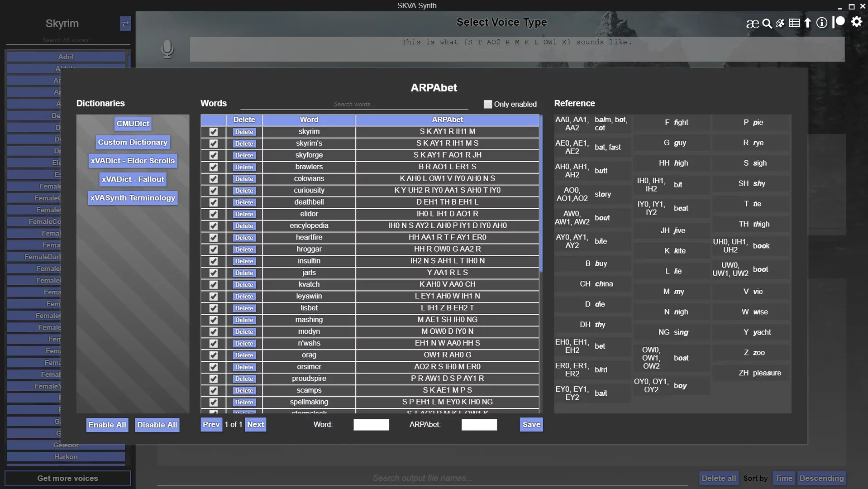Save the ARPAbet word entry
The width and height of the screenshot is (868, 489).
coord(531,424)
